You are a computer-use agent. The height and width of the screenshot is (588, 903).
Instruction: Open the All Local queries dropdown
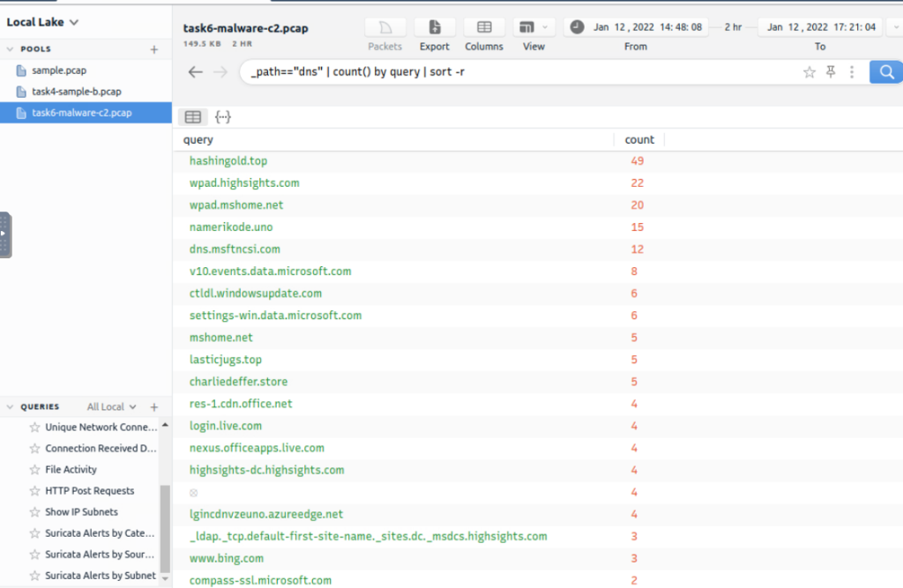[x=112, y=407]
